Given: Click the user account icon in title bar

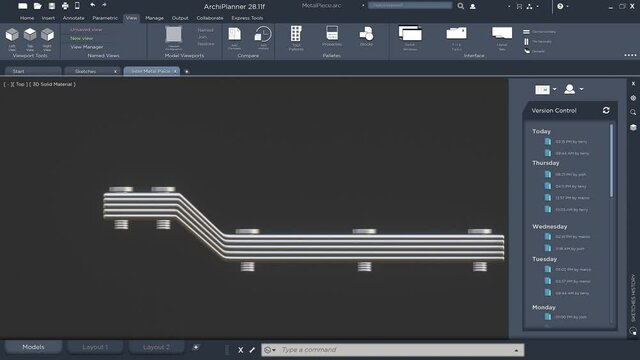Looking at the screenshot, I should pos(473,6).
